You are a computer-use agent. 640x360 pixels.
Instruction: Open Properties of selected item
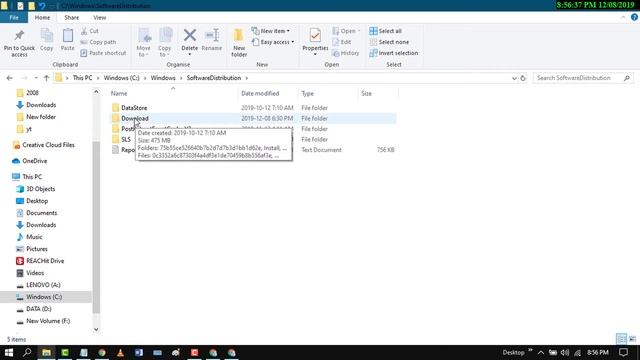point(315,42)
